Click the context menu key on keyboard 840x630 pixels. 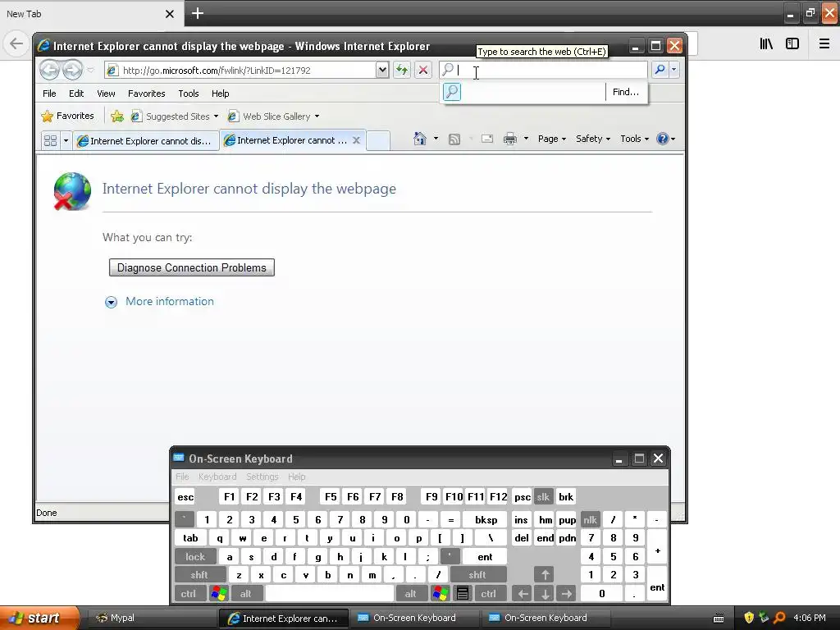pyautogui.click(x=463, y=594)
